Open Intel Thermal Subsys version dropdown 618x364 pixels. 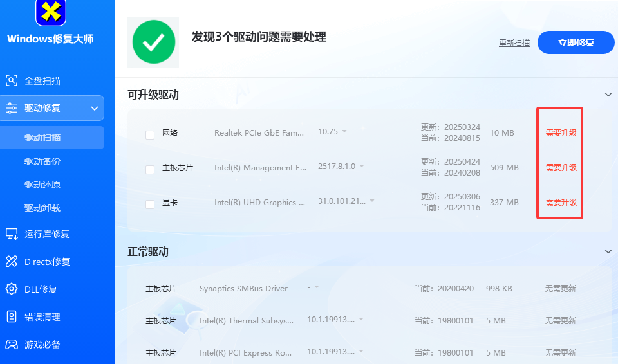tap(361, 319)
